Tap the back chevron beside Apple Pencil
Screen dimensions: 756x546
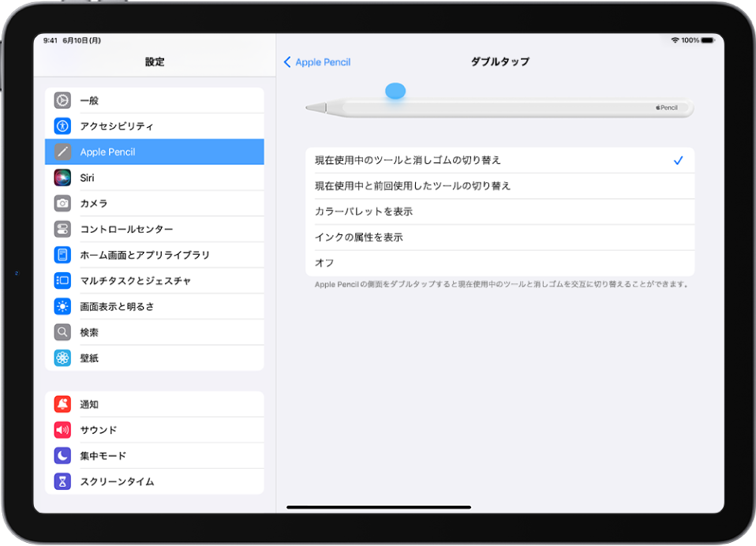click(287, 62)
